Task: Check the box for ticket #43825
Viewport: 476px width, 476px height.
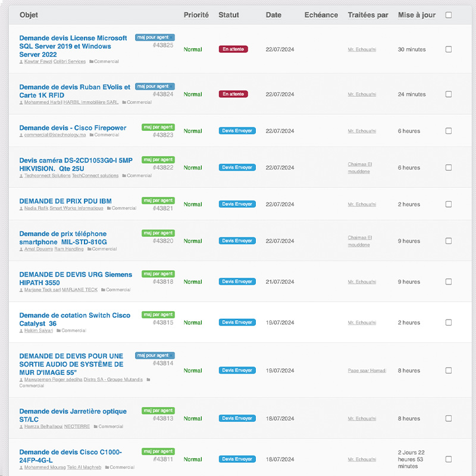Action: coord(449,49)
